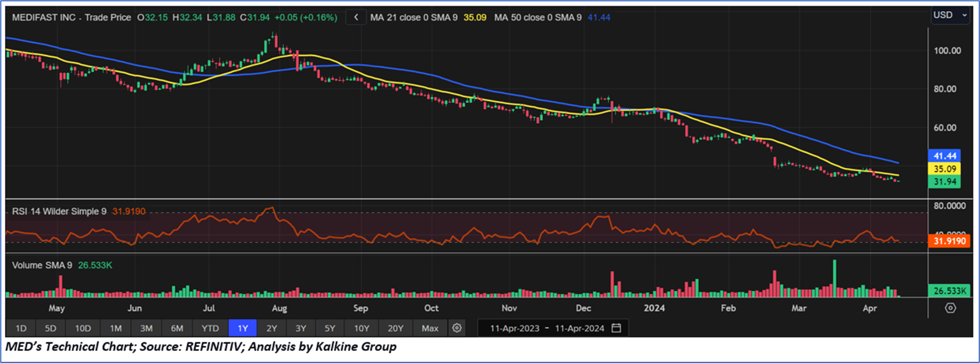
Task: Switch chart to 3M range
Action: point(146,328)
